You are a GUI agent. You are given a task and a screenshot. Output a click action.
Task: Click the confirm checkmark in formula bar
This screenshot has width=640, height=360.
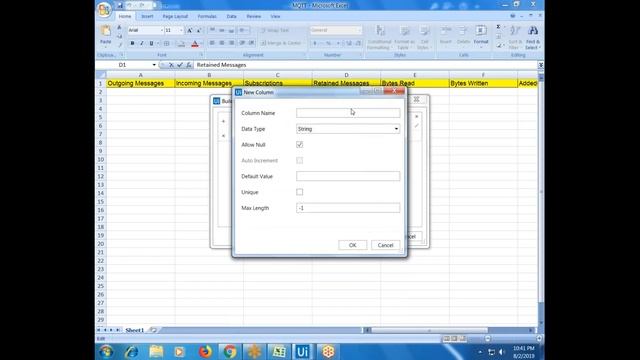click(x=180, y=65)
